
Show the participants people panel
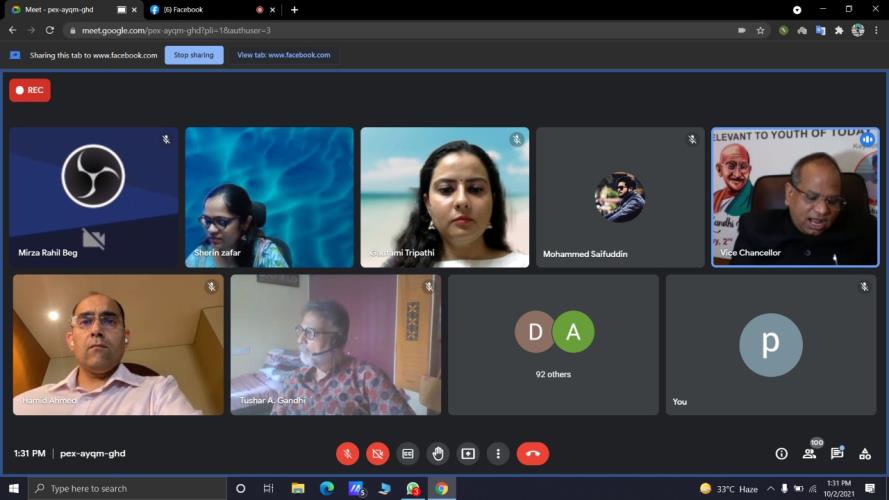tap(809, 453)
